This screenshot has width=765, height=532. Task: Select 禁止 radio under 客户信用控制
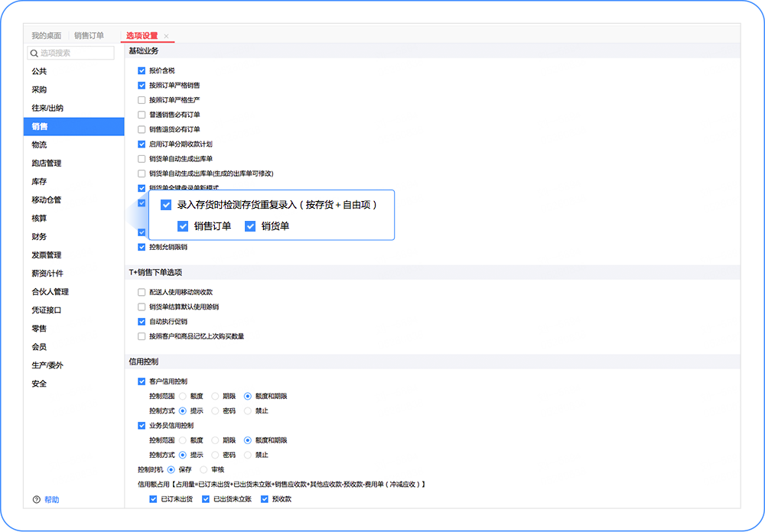(247, 411)
